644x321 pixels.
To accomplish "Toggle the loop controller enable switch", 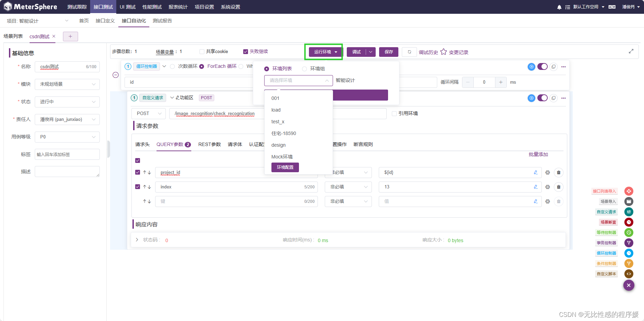I will pyautogui.click(x=543, y=67).
